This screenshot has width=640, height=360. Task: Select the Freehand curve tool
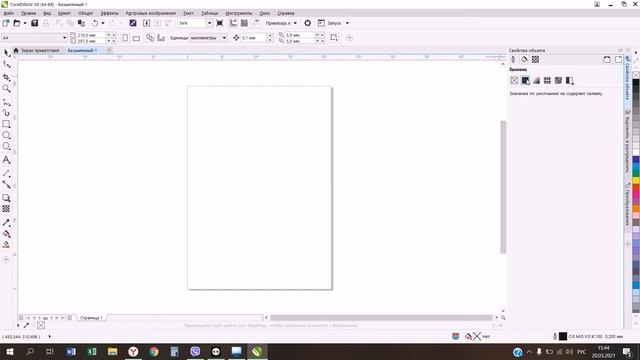point(6,102)
